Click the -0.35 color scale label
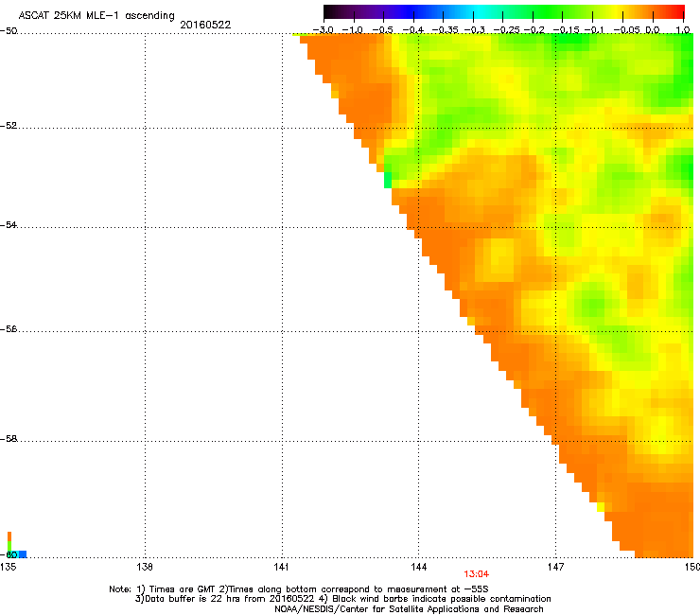700x615 pixels. coord(446,30)
